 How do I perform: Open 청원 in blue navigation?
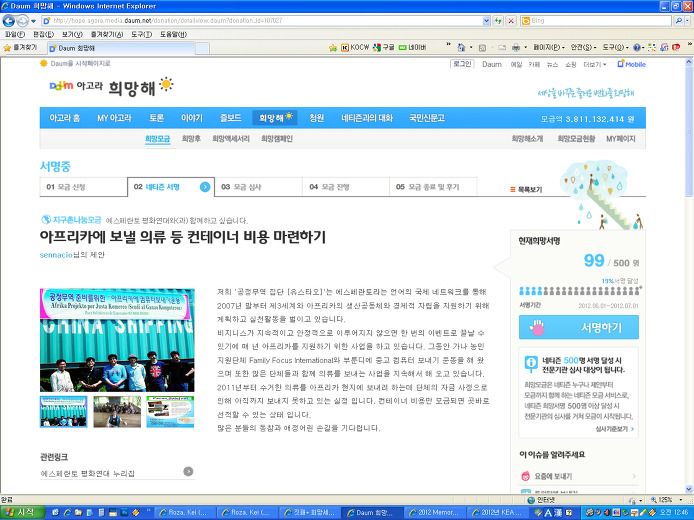316,118
